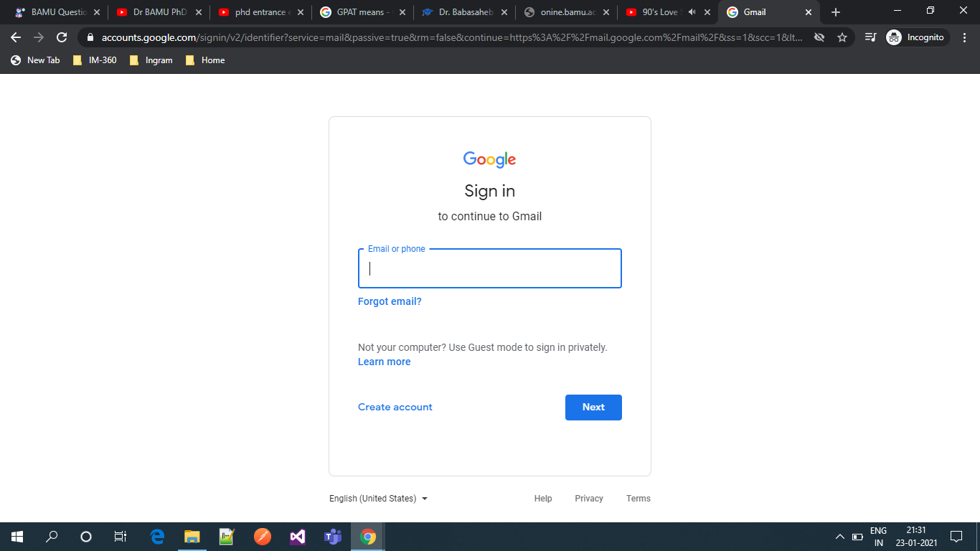Bookmark this page with the star icon
The height and width of the screenshot is (551, 980).
[842, 37]
